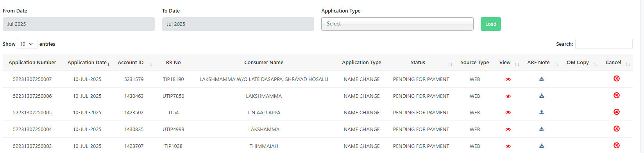View application 52231307250005 via eye icon
The image size is (644, 153).
pos(508,113)
